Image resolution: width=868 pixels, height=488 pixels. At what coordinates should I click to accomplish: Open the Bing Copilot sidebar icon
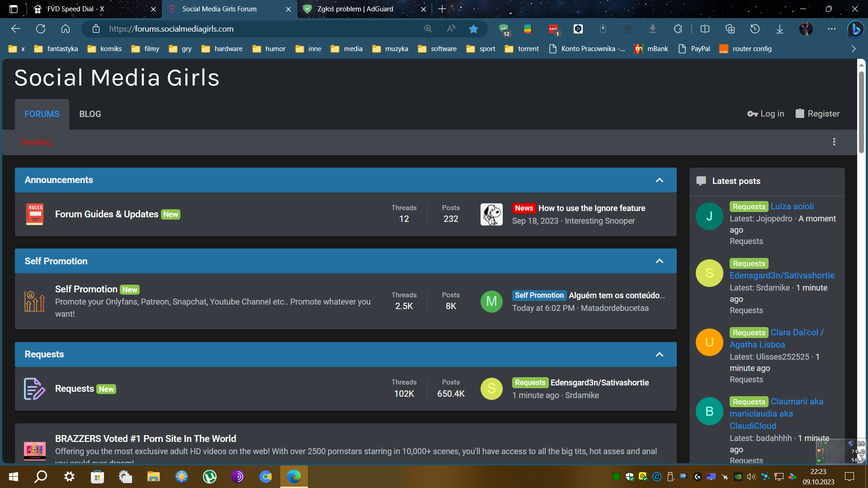click(x=855, y=29)
